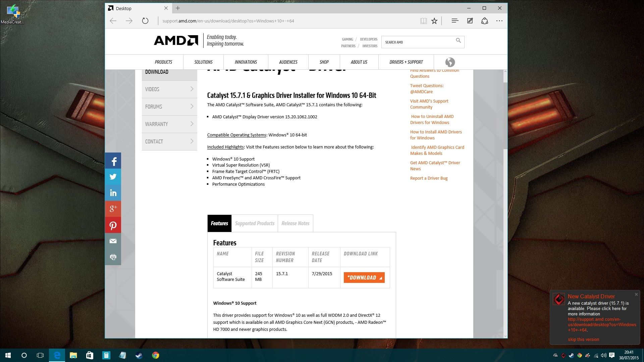The image size is (644, 362).
Task: Launch File Explorer from taskbar
Action: [73, 355]
